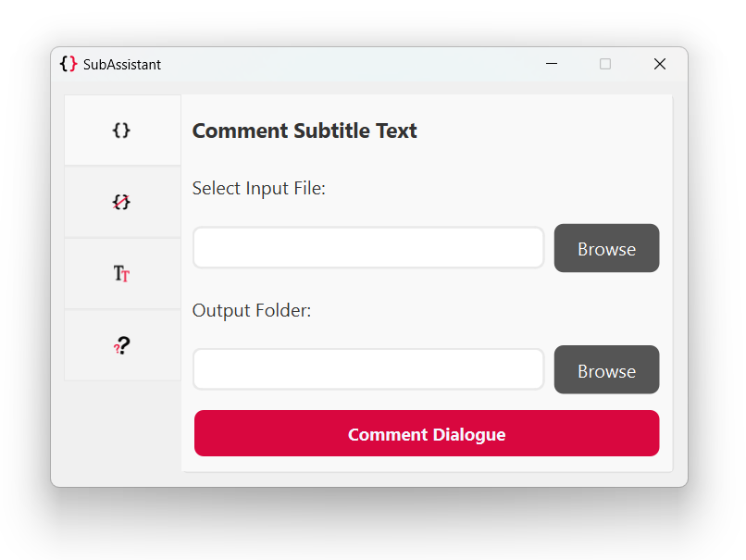Click the Output Folder label
This screenshot has width=746, height=560.
(x=252, y=311)
